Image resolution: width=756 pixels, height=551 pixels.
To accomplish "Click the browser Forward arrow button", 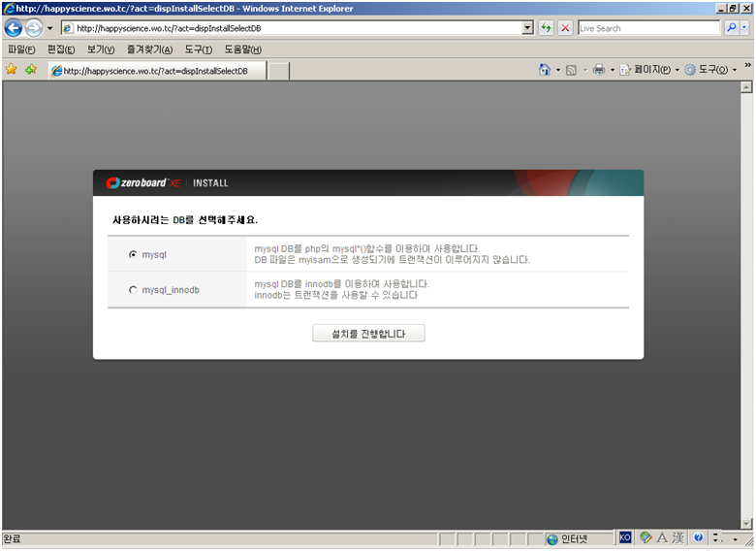I will pos(34,28).
